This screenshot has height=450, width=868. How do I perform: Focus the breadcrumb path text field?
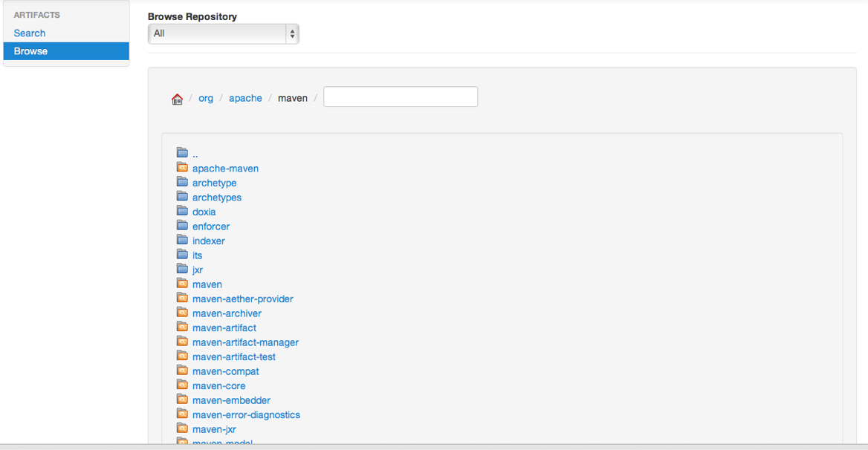[x=401, y=97]
